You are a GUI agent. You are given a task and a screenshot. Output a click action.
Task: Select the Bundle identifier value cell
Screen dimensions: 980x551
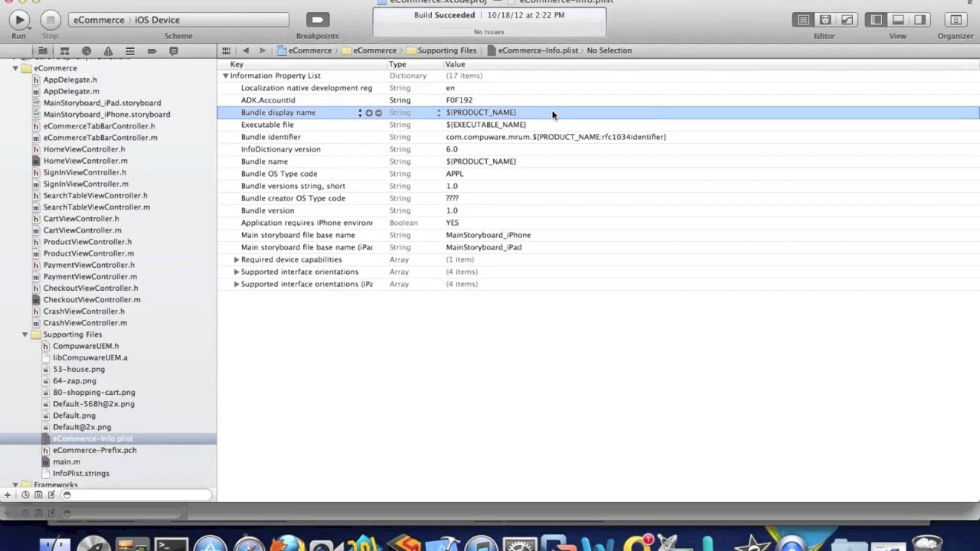[x=556, y=137]
